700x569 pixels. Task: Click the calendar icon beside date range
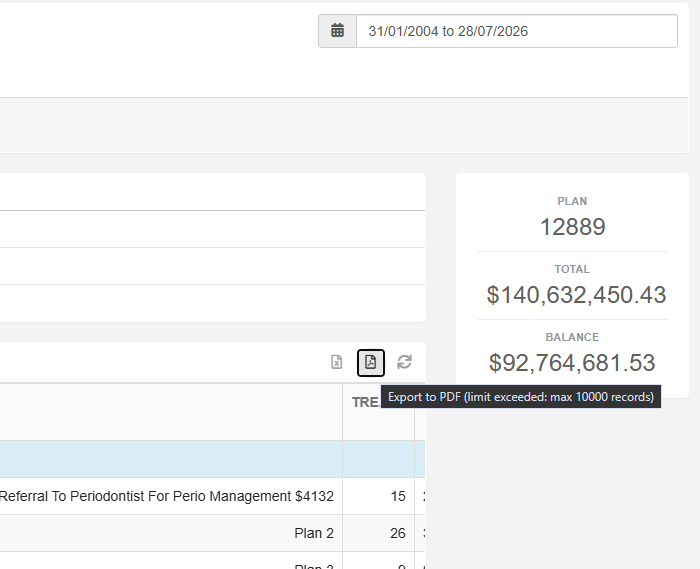338,31
